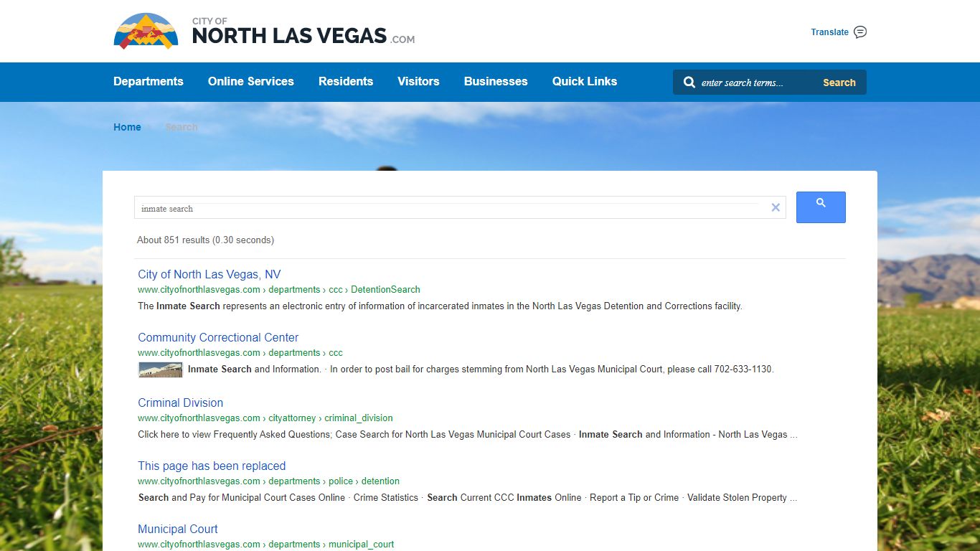
Task: Click the cityattorney criminal_division URL
Action: coord(265,418)
